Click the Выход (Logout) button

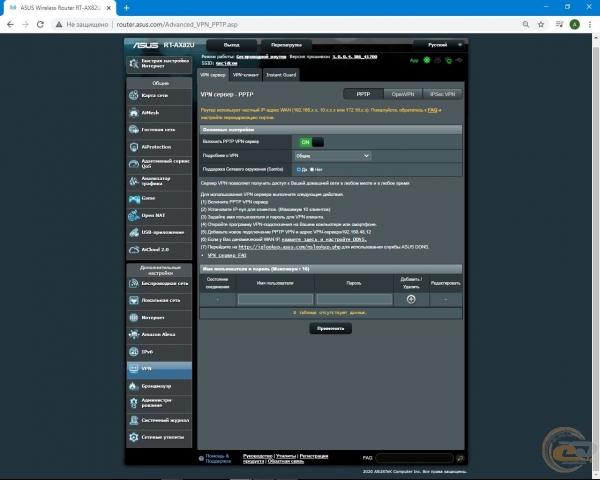[232, 45]
